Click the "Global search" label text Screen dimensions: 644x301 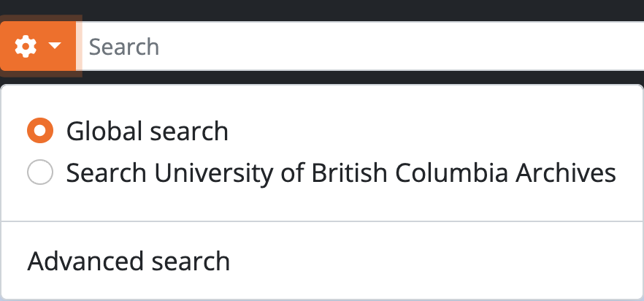tap(147, 132)
